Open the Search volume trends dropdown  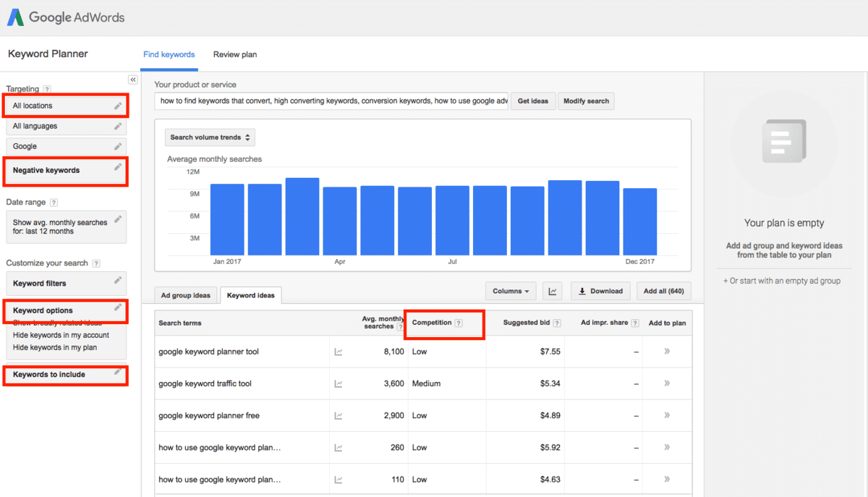coord(210,137)
